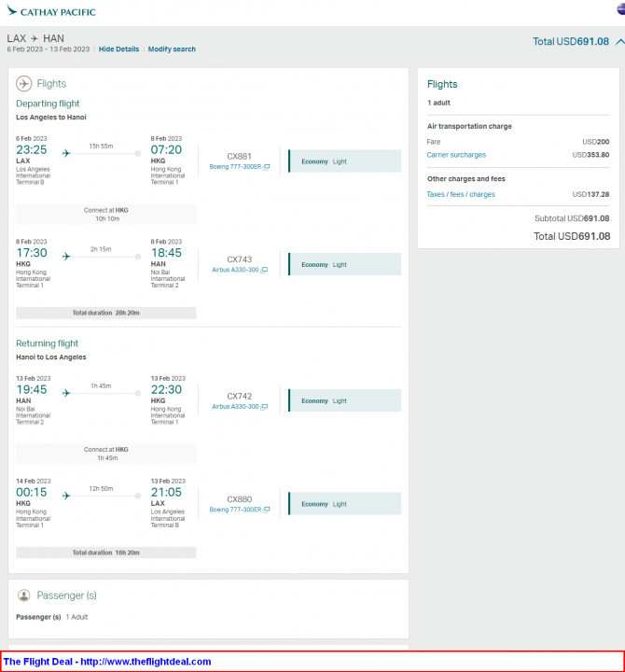This screenshot has width=625, height=672.
Task: Open Boeing 777-300ER link for CX880
Action: click(235, 510)
